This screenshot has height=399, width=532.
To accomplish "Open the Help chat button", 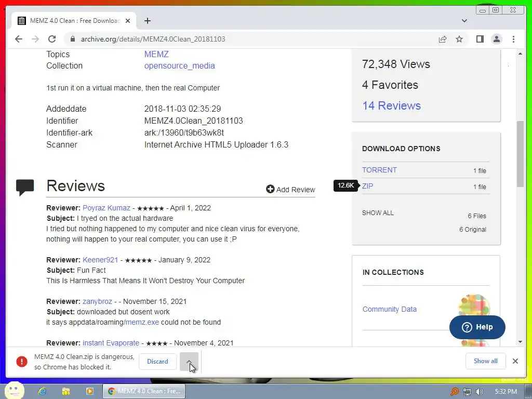I will point(477,327).
